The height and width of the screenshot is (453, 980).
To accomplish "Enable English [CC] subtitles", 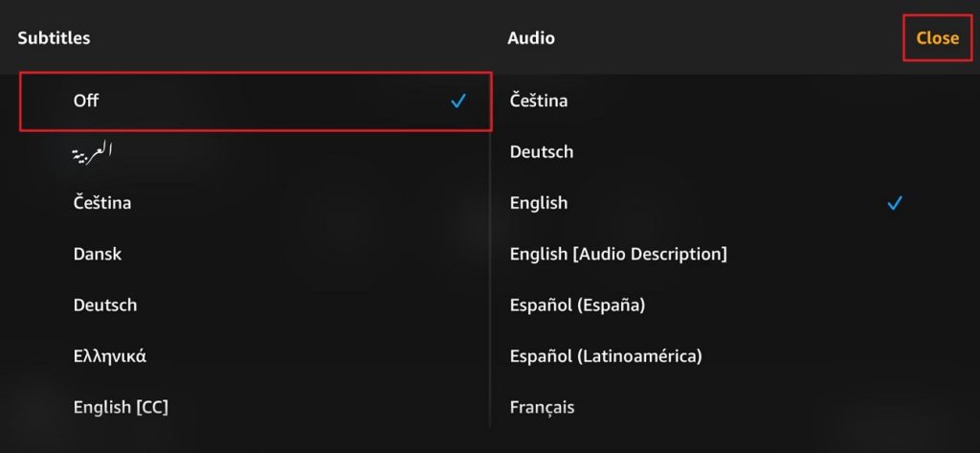I will 121,407.
